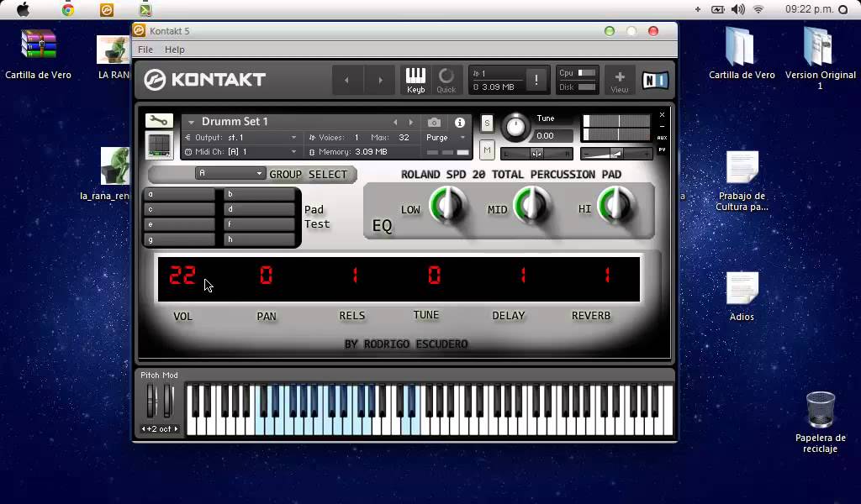Image resolution: width=861 pixels, height=504 pixels.
Task: Test pad b
Action: (260, 194)
